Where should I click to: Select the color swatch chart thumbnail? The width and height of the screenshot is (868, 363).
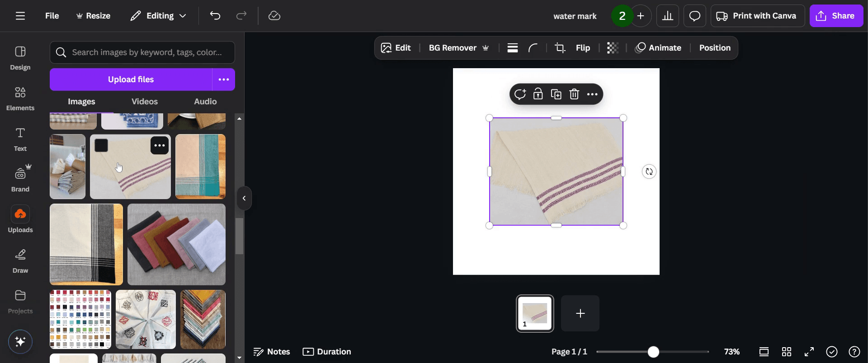(x=80, y=319)
